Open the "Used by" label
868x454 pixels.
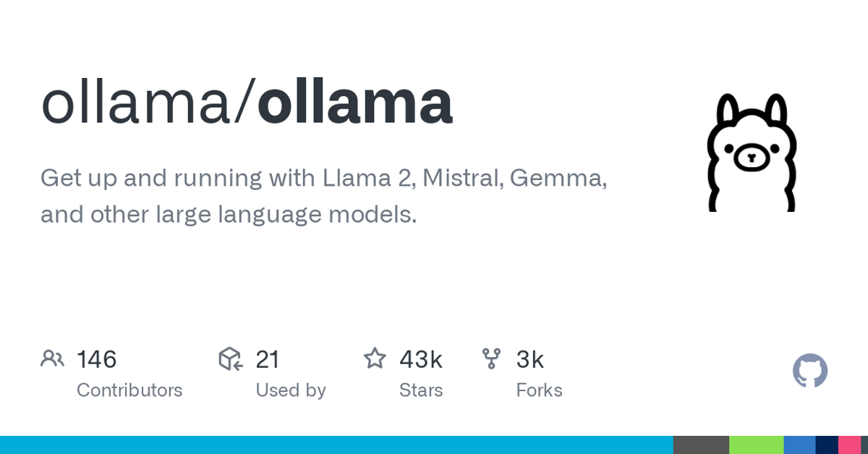(x=291, y=390)
